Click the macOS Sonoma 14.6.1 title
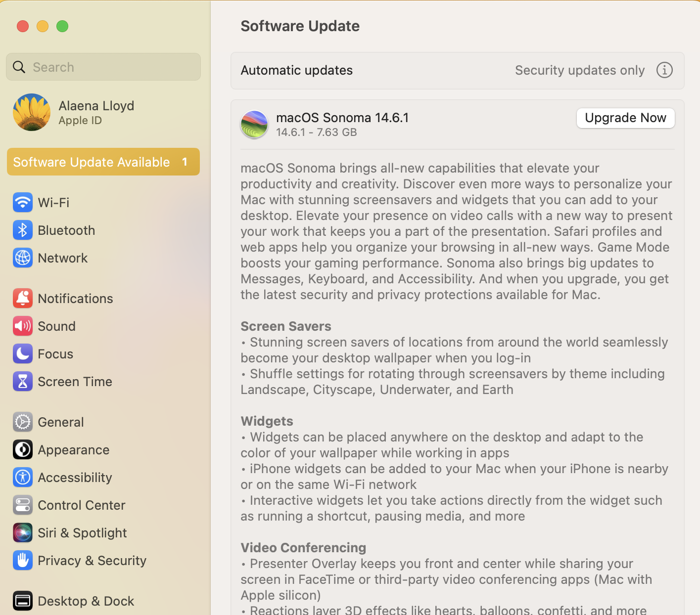The width and height of the screenshot is (700, 615). [x=342, y=118]
